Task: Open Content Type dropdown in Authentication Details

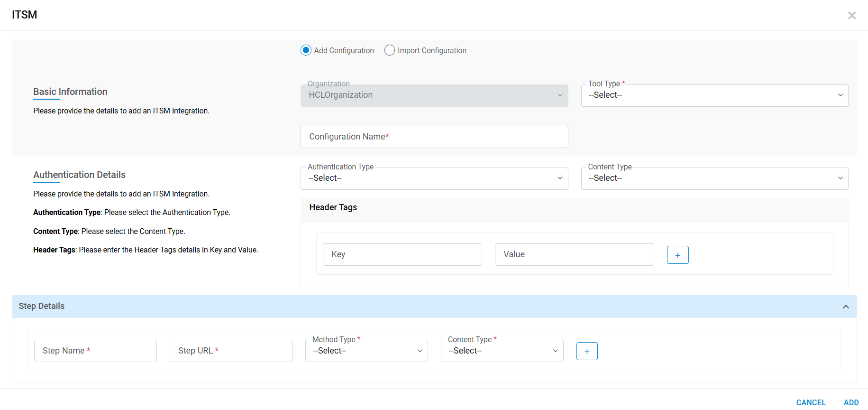Action: pos(714,178)
